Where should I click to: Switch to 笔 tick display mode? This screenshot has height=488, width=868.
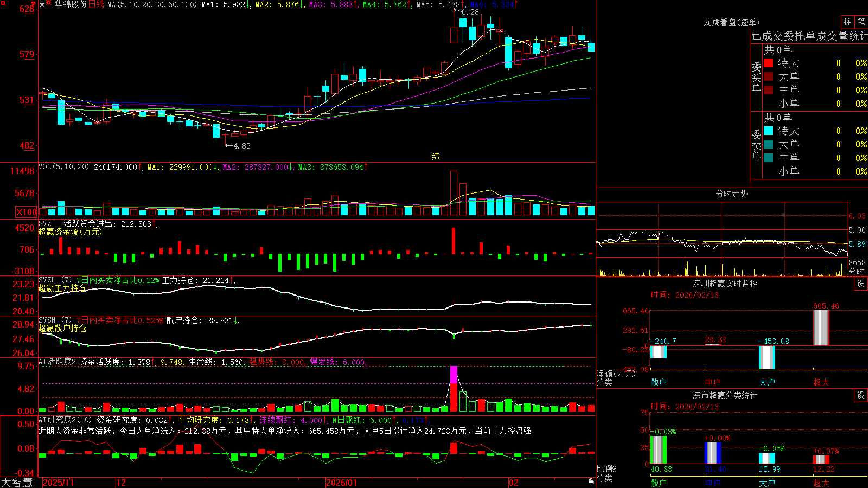[861, 22]
